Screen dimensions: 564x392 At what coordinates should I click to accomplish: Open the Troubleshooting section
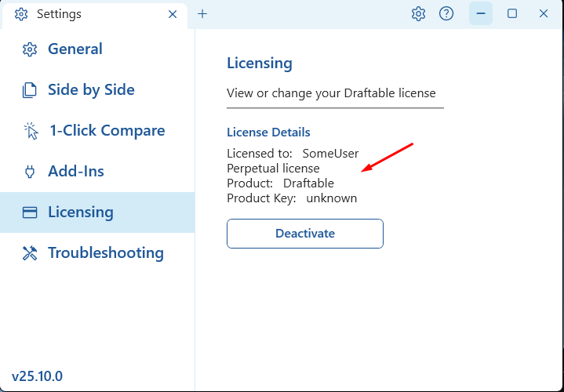click(x=97, y=252)
